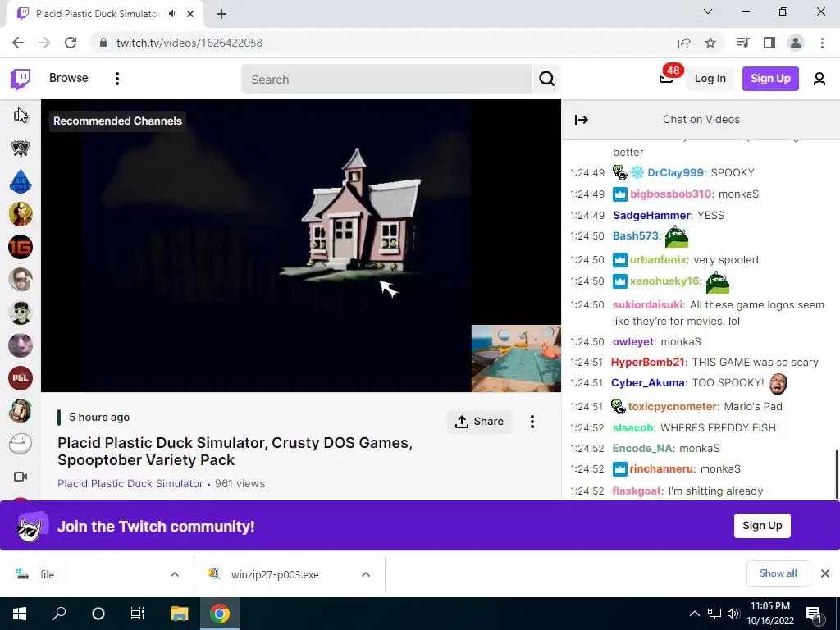Click the Sign Up button in header
Screen dimensions: 840x630
point(770,79)
